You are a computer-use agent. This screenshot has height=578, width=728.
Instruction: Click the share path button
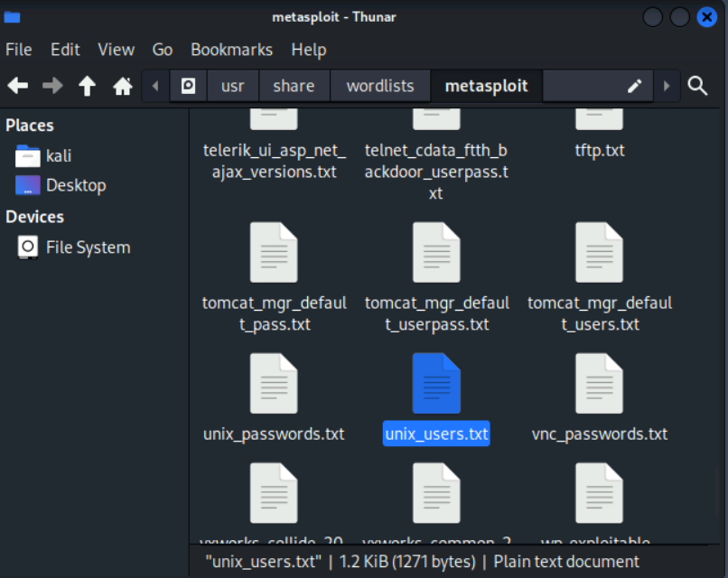tap(294, 86)
